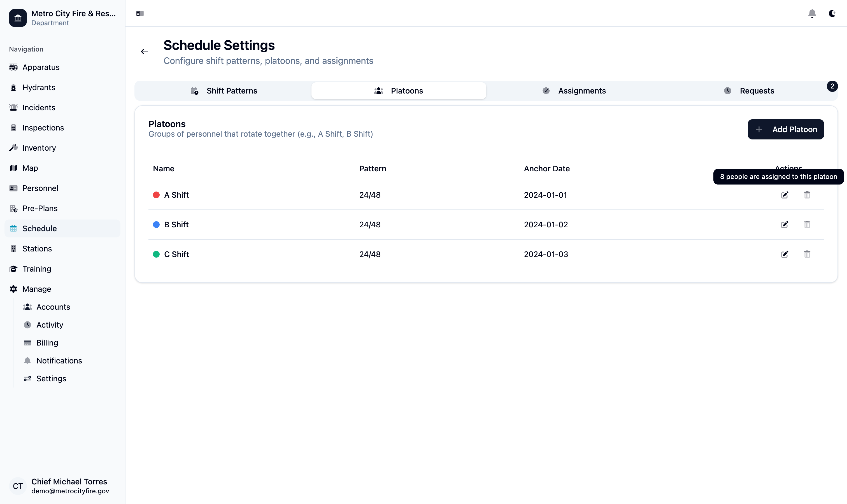Click the edit icon for A Shift

coord(784,195)
